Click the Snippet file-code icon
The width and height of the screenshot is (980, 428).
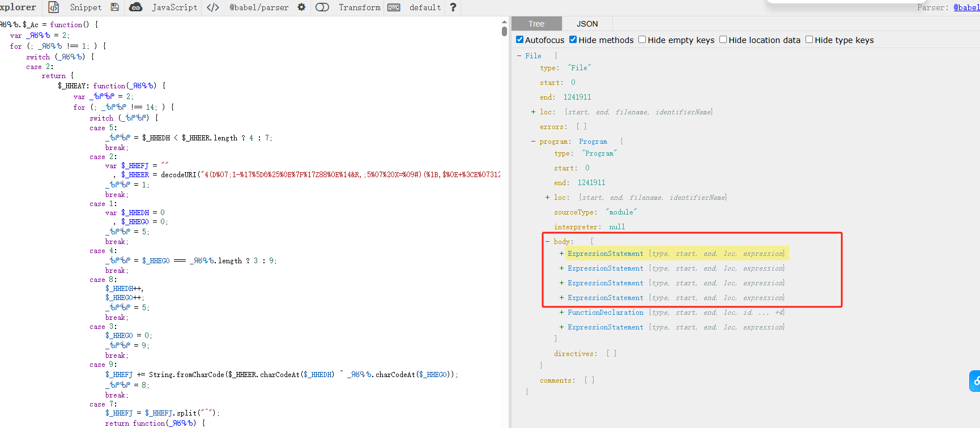(53, 7)
